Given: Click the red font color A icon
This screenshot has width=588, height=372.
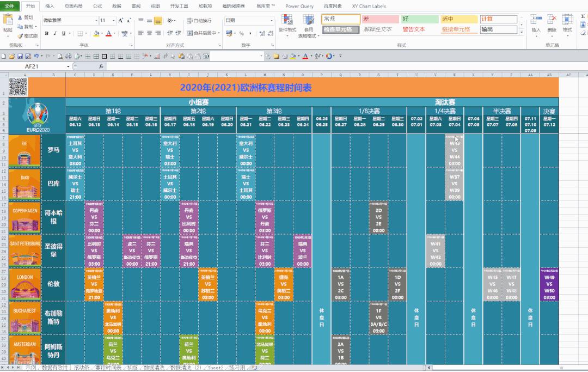Looking at the screenshot, I should click(108, 33).
